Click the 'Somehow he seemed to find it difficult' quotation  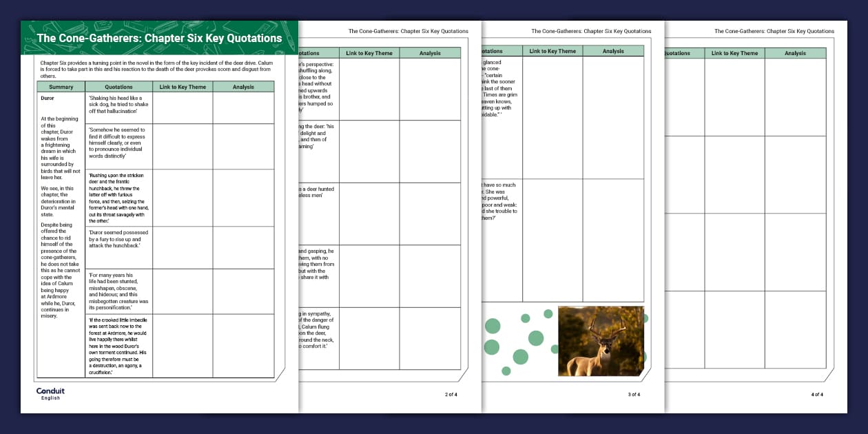117,143
